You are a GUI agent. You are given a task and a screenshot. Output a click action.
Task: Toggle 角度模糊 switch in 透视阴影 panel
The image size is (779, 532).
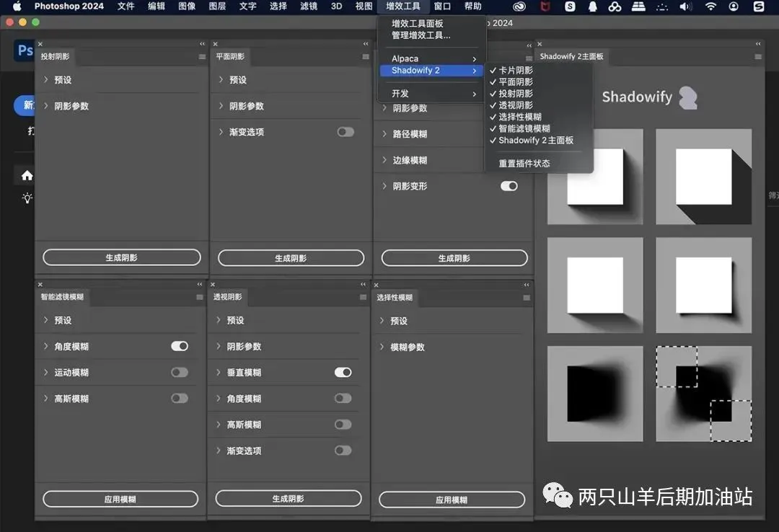343,398
